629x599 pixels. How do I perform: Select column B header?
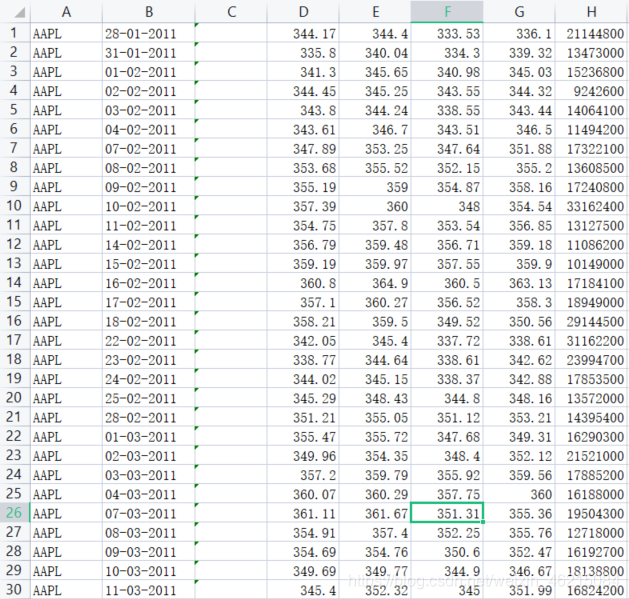point(149,12)
